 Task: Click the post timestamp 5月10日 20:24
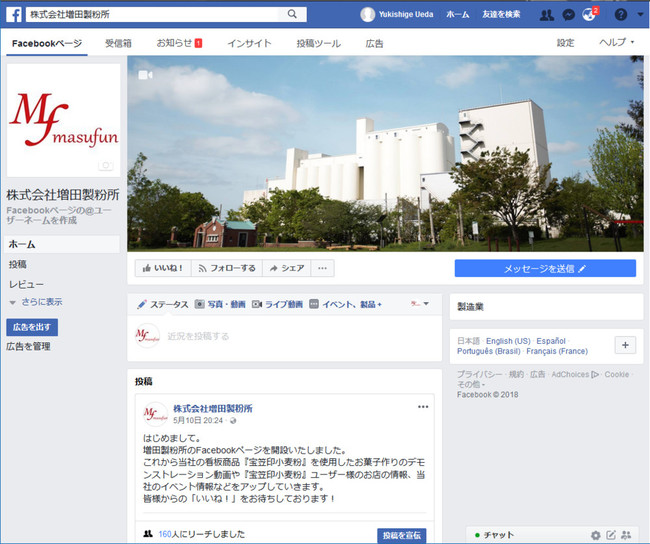pos(198,420)
